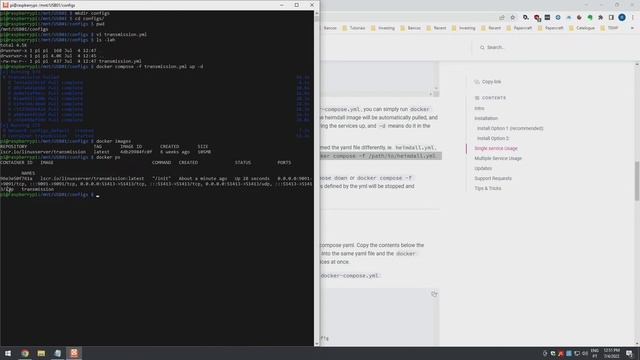Click the active terminal app taskbar icon
This screenshot has height=360, width=640.
(74, 353)
